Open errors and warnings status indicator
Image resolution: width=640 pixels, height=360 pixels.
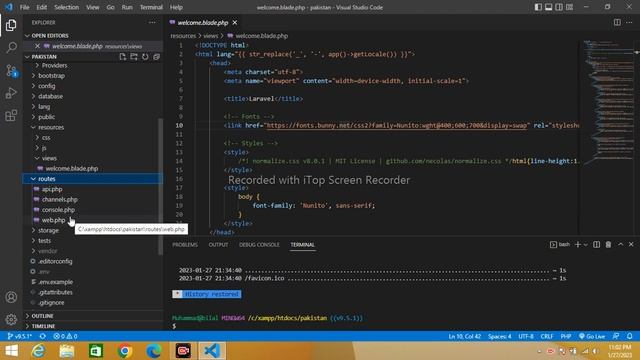(x=65, y=336)
